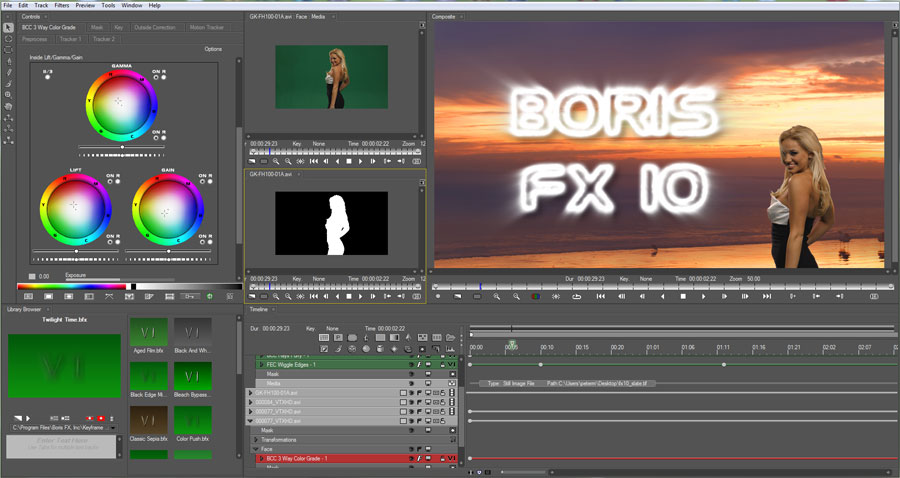
Task: Toggle GAMMA upper ON radio button
Action: tap(155, 77)
